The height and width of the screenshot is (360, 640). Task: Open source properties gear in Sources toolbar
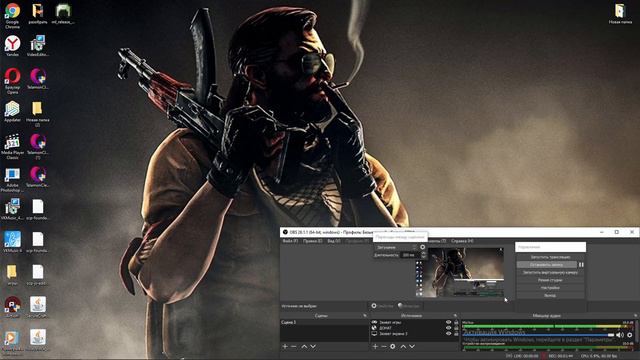click(393, 347)
